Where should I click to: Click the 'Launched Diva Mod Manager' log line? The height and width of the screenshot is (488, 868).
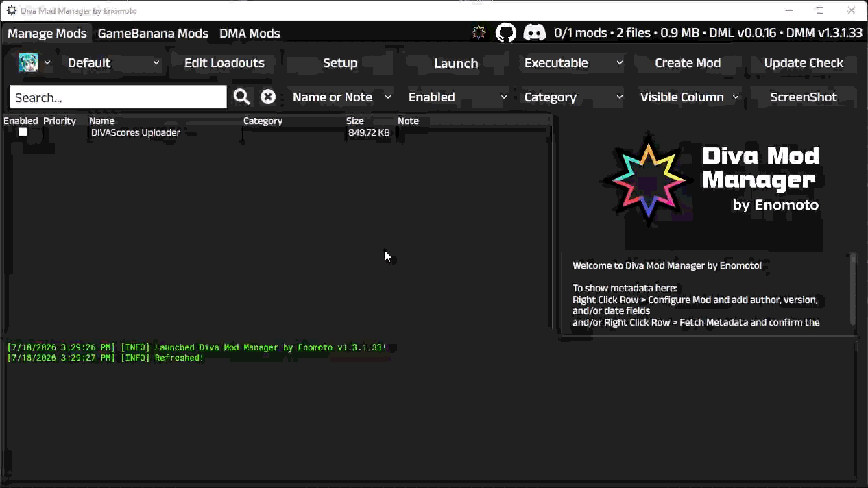pyautogui.click(x=197, y=347)
